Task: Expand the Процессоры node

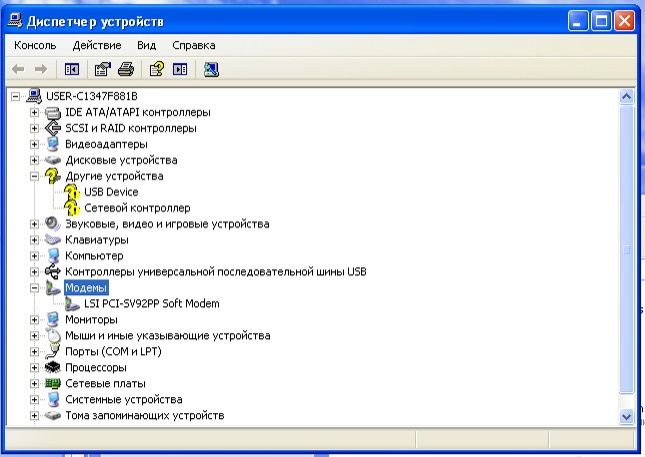Action: click(x=35, y=367)
